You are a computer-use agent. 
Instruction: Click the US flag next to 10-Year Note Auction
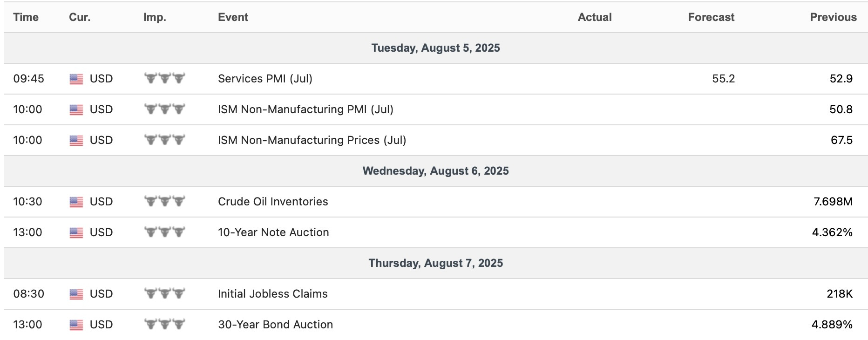(76, 233)
